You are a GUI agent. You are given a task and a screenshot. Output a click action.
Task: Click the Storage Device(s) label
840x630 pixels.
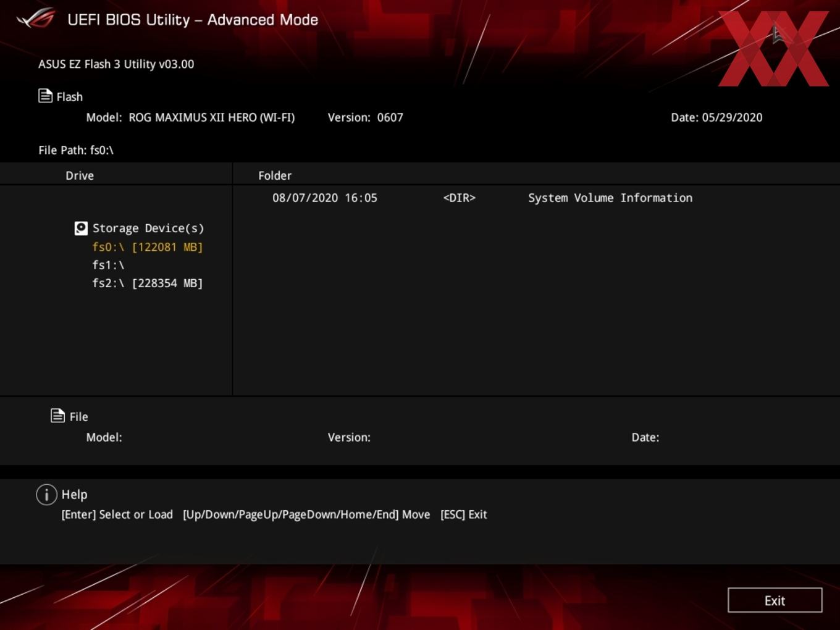(148, 229)
